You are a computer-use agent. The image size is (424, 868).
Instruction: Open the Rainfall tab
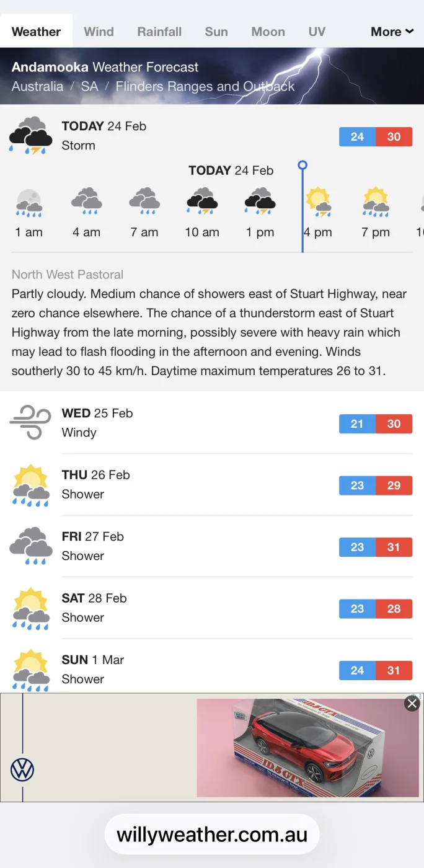(159, 32)
